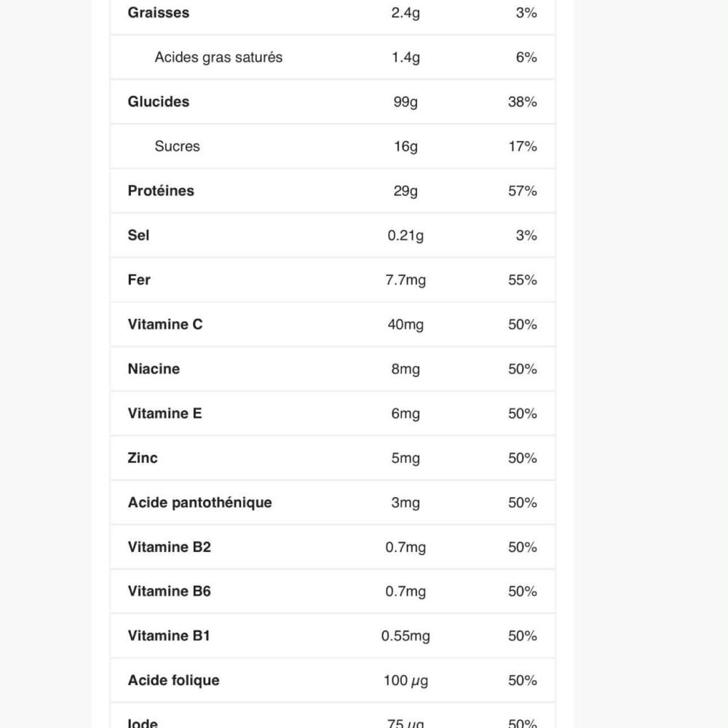Select the Vitamine E label
Image resolution: width=728 pixels, height=728 pixels.
[165, 413]
